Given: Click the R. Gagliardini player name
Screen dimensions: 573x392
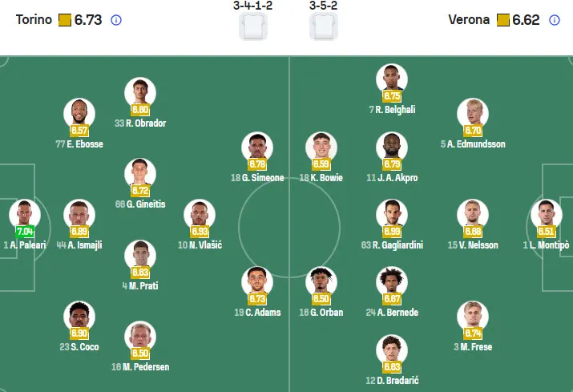Looking at the screenshot, I should [392, 245].
